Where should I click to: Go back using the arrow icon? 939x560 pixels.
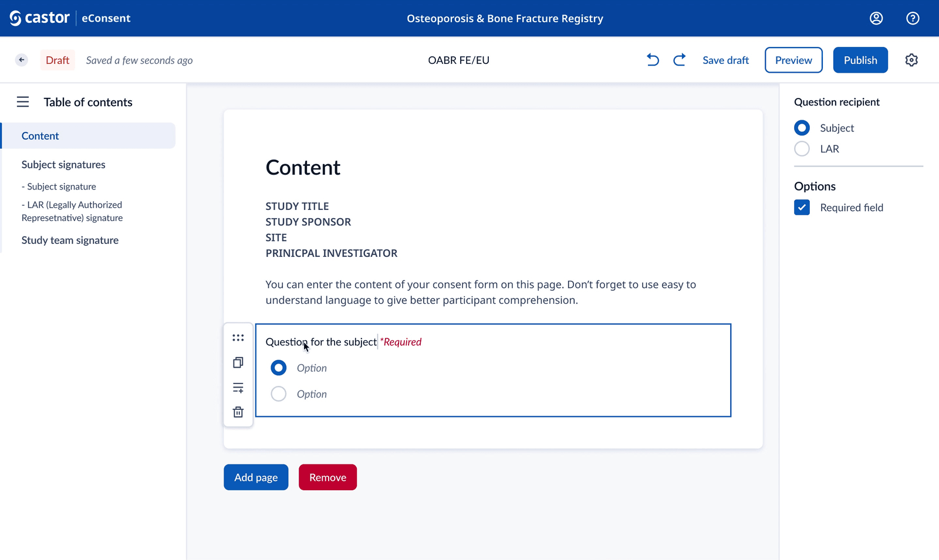22,60
